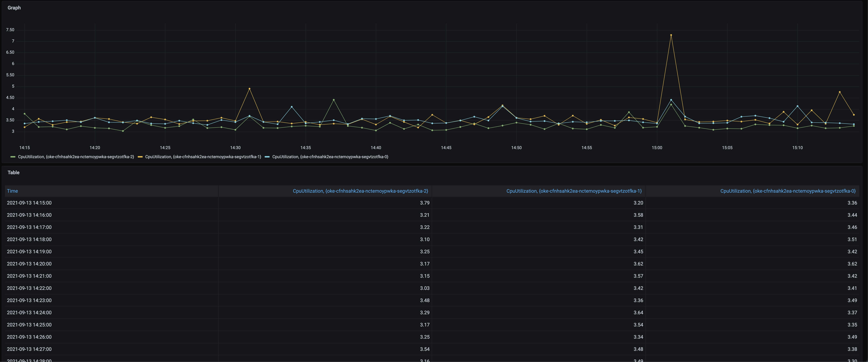This screenshot has width=868, height=362.
Task: Toggle the segvtzotfka-2 series legend label
Action: [x=76, y=157]
